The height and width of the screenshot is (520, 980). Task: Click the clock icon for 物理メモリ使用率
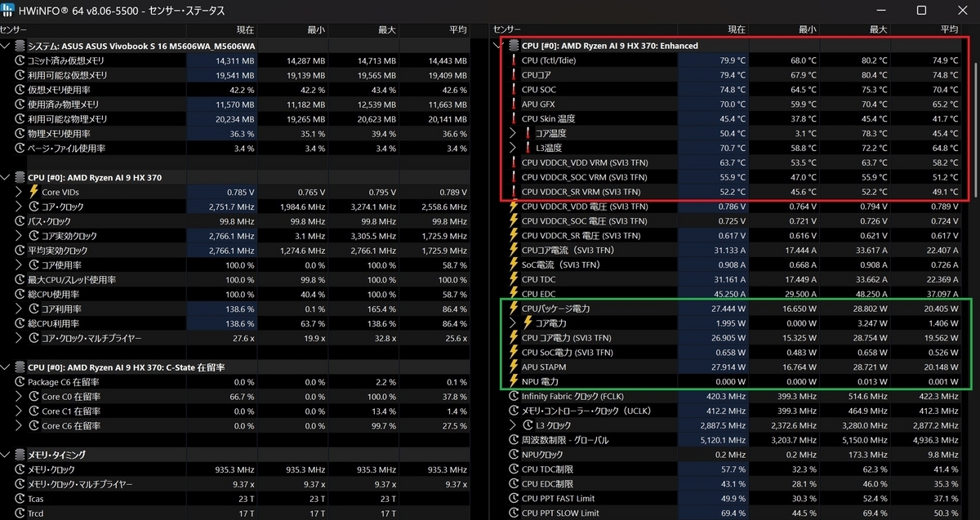tap(20, 134)
